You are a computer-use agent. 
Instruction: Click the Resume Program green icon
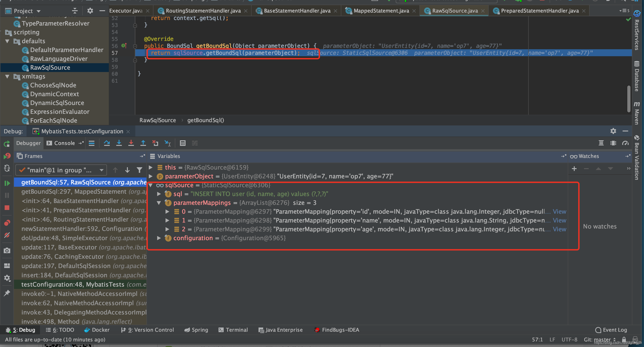[7, 183]
